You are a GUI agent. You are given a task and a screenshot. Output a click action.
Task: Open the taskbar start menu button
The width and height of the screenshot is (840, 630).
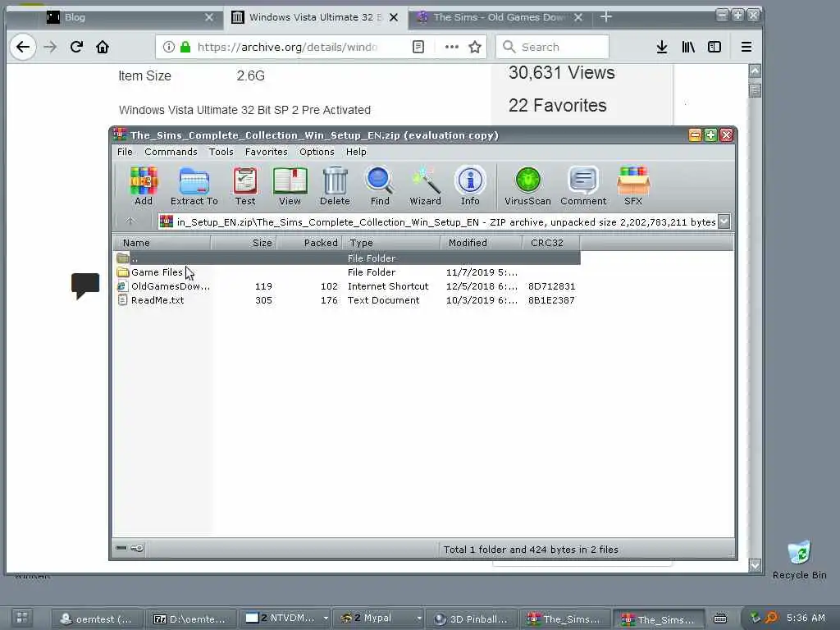click(x=22, y=618)
